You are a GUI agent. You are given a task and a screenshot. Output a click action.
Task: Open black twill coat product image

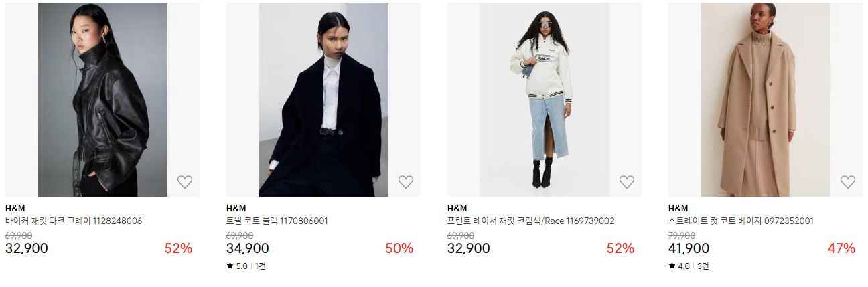click(x=323, y=100)
